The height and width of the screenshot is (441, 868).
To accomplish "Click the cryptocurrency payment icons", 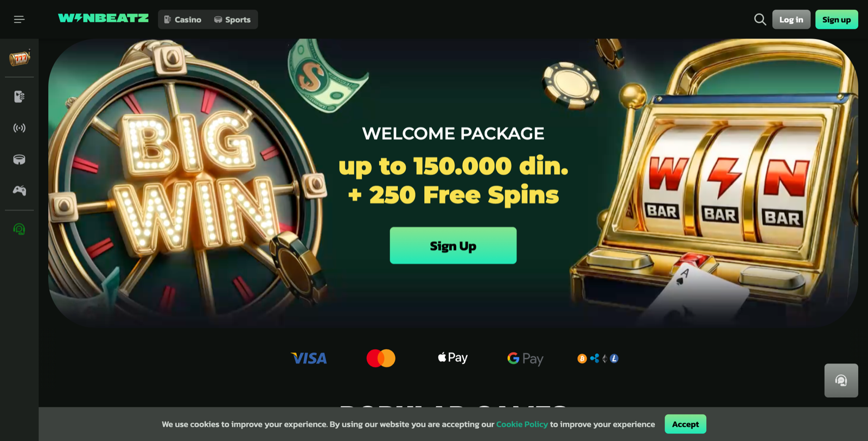I will pyautogui.click(x=598, y=358).
